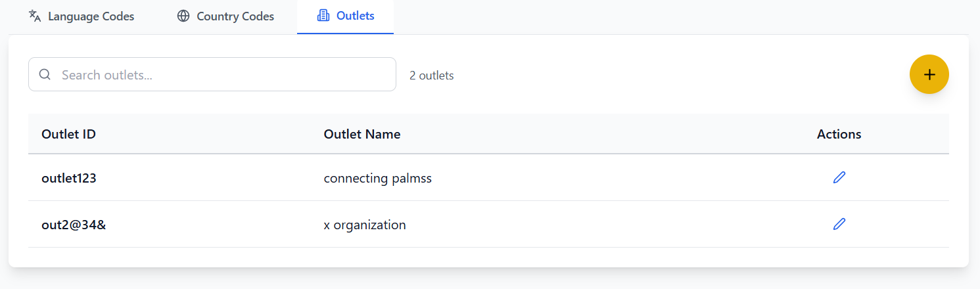Click the magnifier icon in search box
The image size is (980, 289).
coord(45,75)
